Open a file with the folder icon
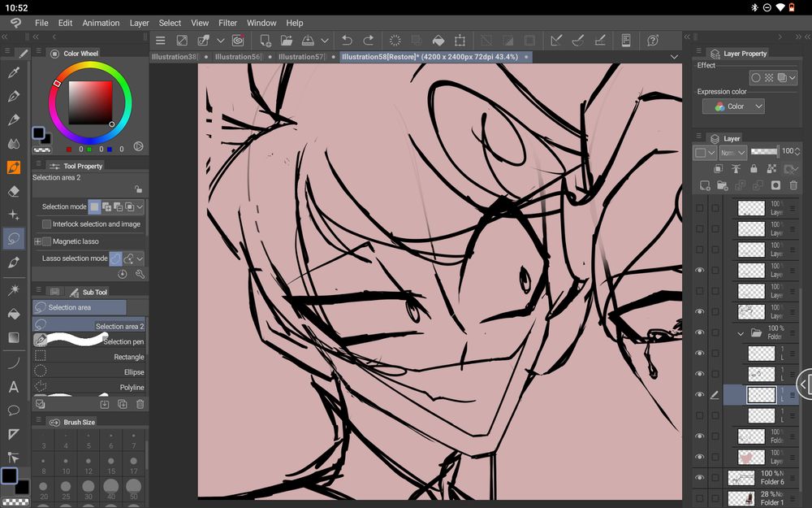 [287, 41]
